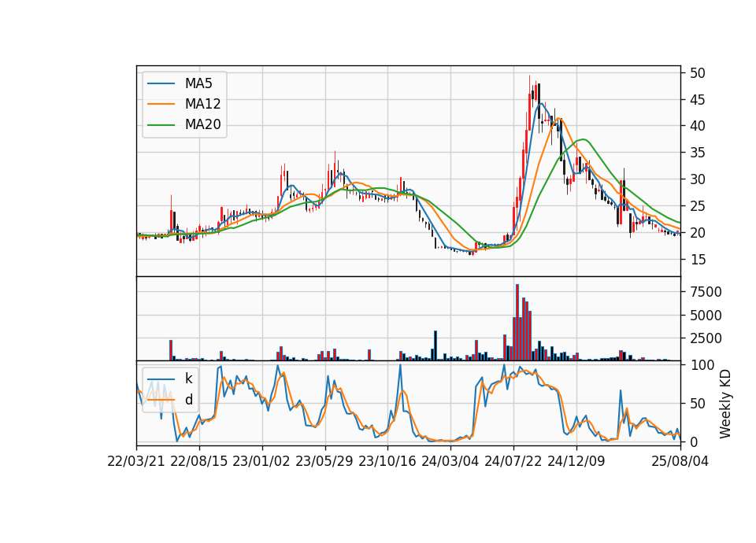Click the blue MA5 legend line sample
The width and height of the screenshot is (756, 543).
click(x=161, y=83)
